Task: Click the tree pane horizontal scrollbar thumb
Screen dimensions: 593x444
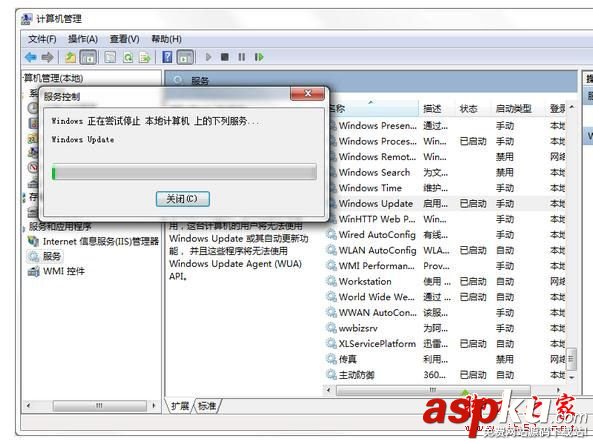Action: pyautogui.click(x=99, y=405)
